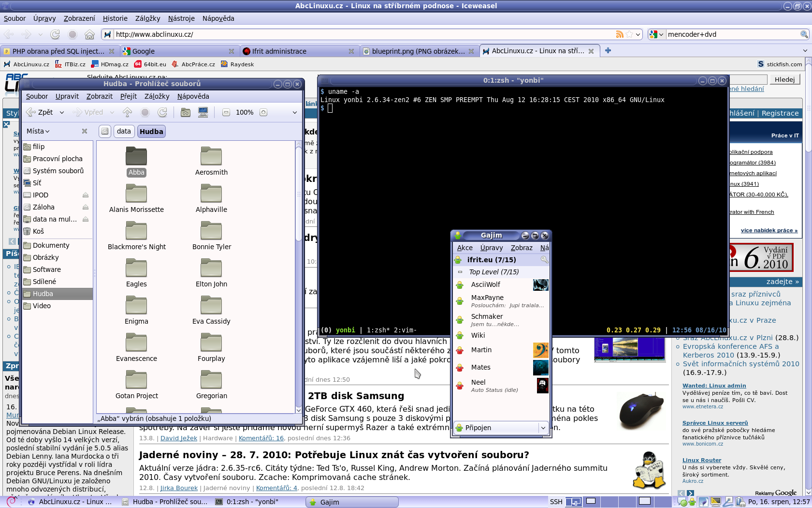The height and width of the screenshot is (508, 812).
Task: Close the blueprint.png tab
Action: 471,51
